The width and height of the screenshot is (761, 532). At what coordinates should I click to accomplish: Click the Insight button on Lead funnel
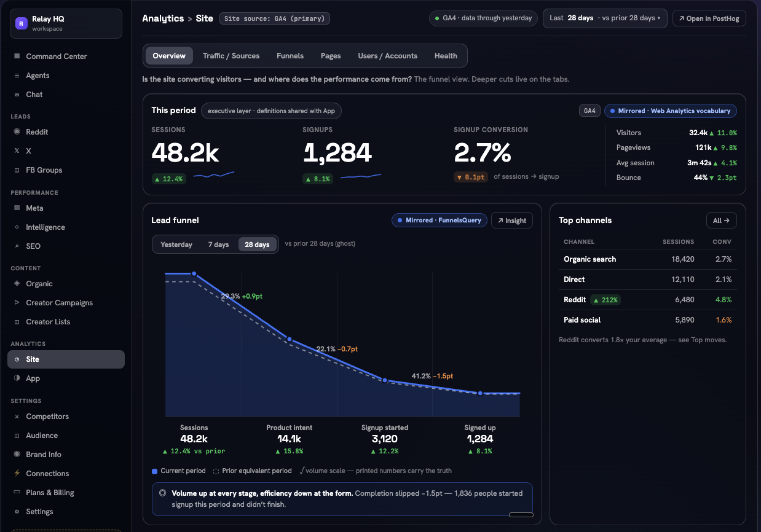(512, 221)
